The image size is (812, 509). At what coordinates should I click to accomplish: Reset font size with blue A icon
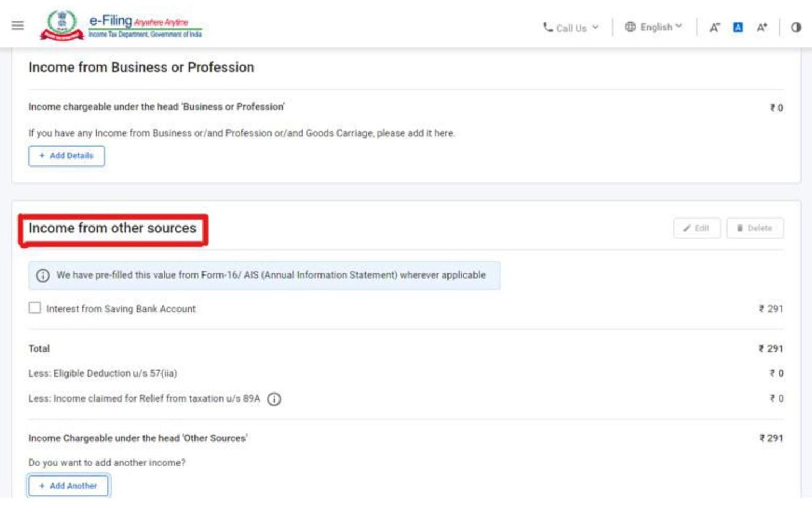pyautogui.click(x=738, y=27)
